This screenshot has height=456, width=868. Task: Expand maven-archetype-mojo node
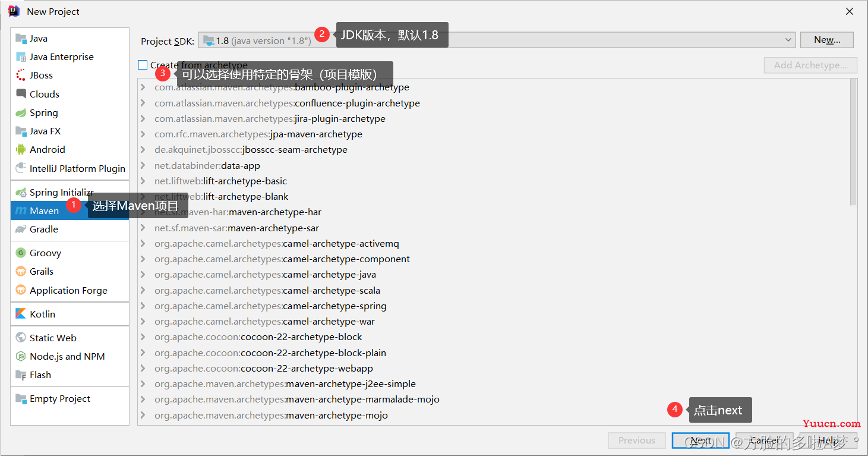tap(143, 415)
